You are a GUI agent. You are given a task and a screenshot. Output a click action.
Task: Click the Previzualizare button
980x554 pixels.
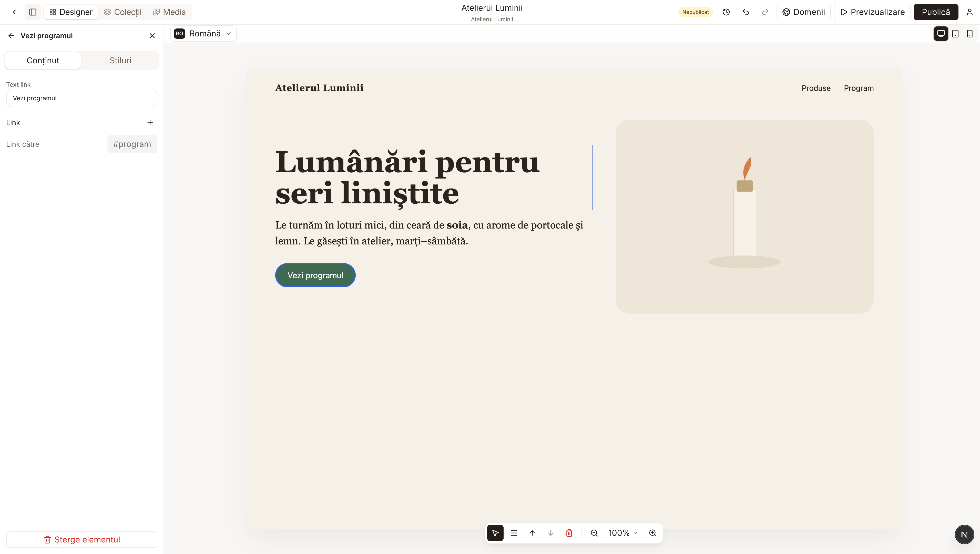[x=872, y=12]
